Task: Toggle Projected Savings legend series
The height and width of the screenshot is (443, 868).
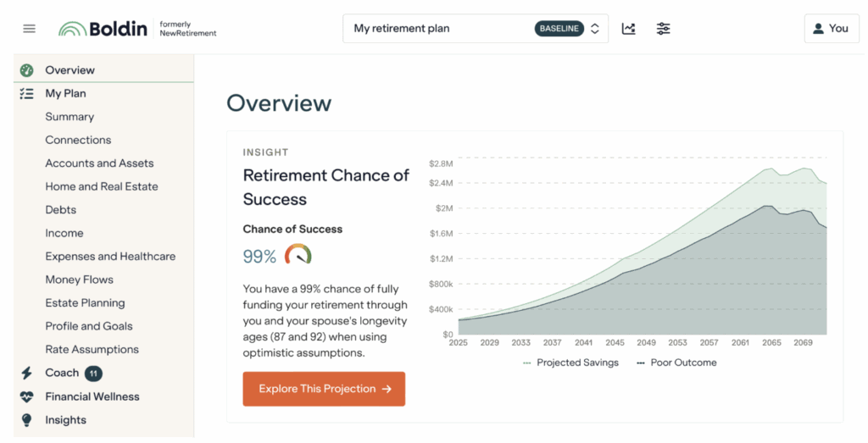Action: tap(571, 363)
